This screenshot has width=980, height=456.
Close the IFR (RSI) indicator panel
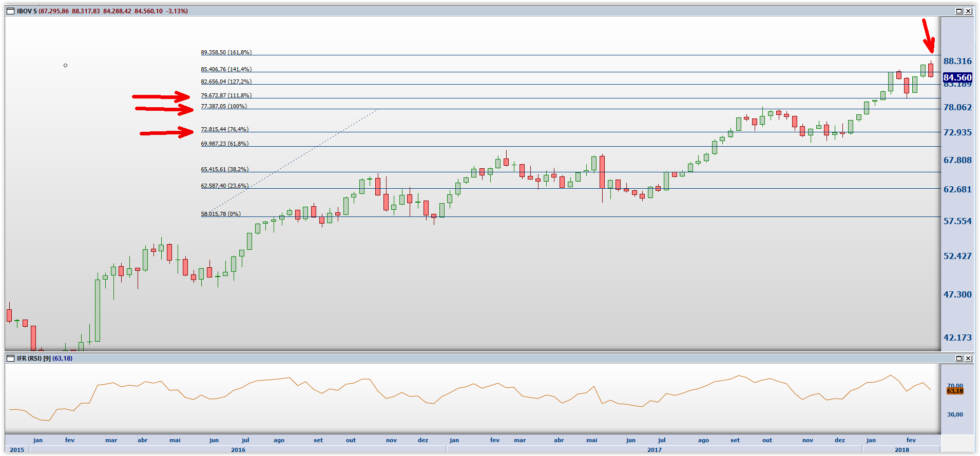point(968,358)
